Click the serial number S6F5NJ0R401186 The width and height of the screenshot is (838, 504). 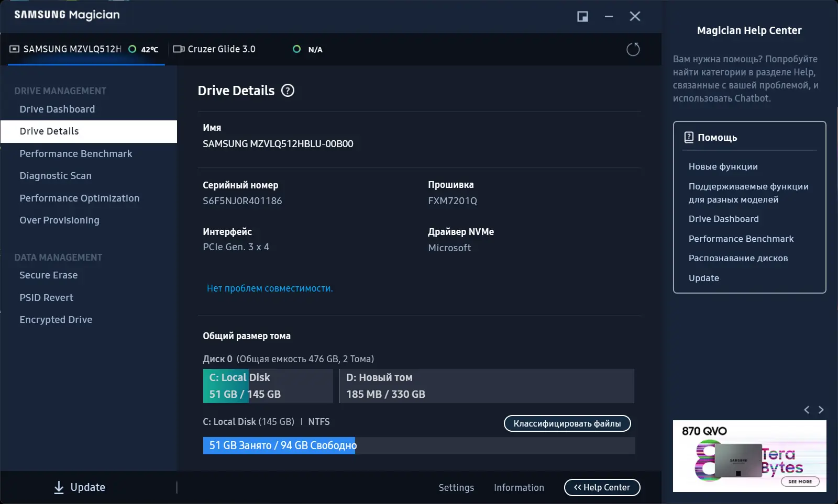[x=242, y=200]
